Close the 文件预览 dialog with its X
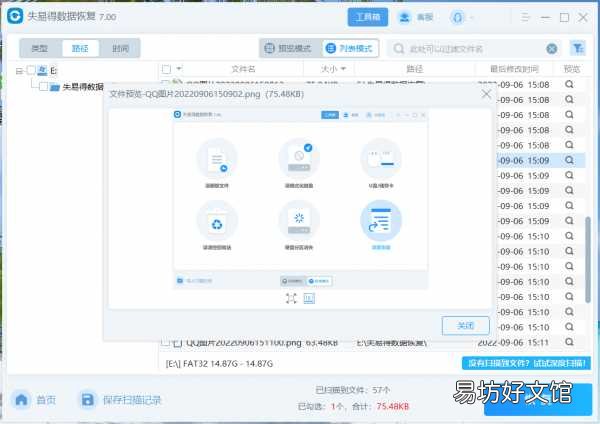 486,94
